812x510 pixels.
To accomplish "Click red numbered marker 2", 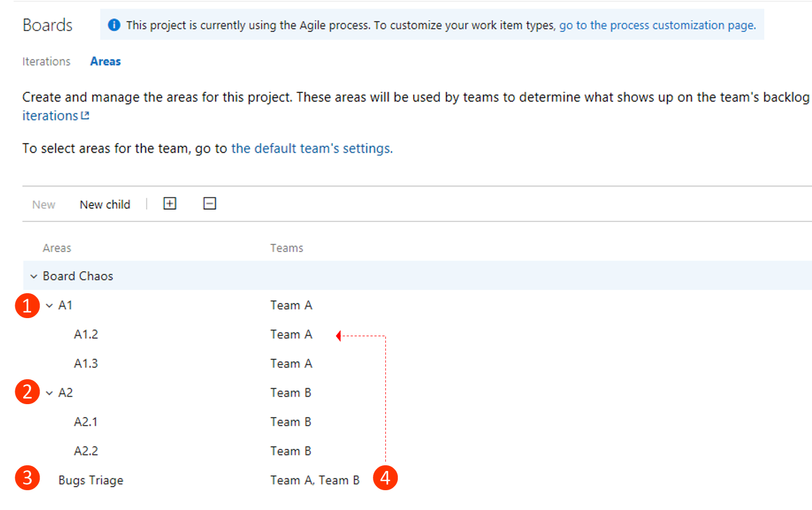I will click(x=27, y=392).
